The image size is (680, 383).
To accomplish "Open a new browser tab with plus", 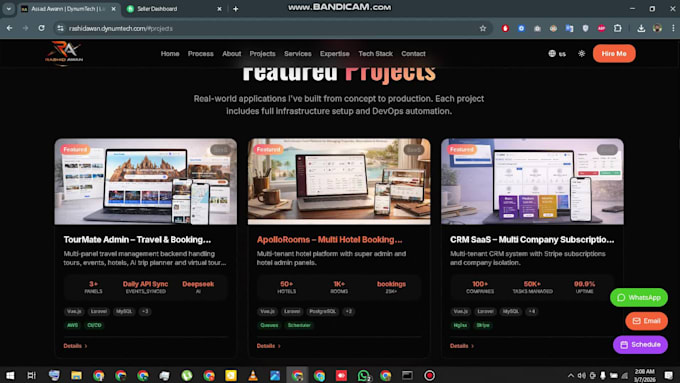I will [x=235, y=9].
